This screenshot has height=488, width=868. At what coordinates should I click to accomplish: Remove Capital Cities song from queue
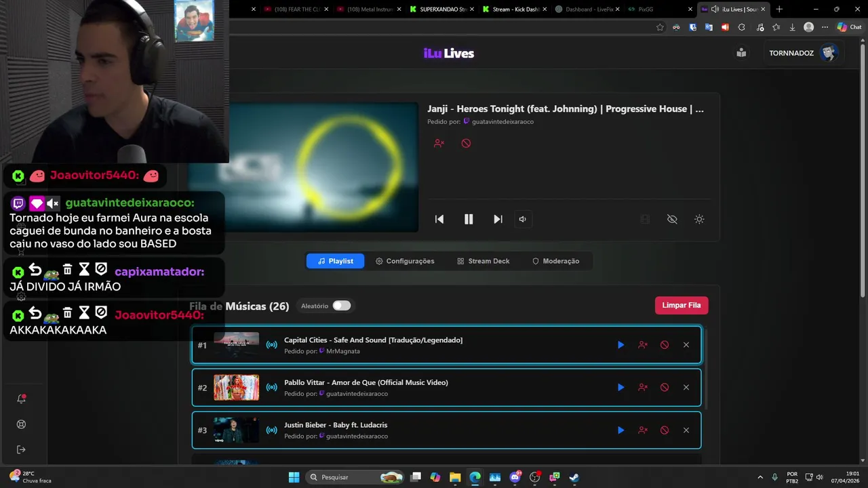[686, 345]
